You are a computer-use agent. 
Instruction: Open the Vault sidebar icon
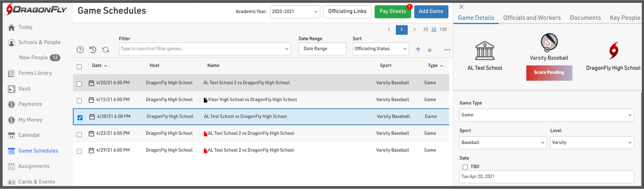[11, 89]
